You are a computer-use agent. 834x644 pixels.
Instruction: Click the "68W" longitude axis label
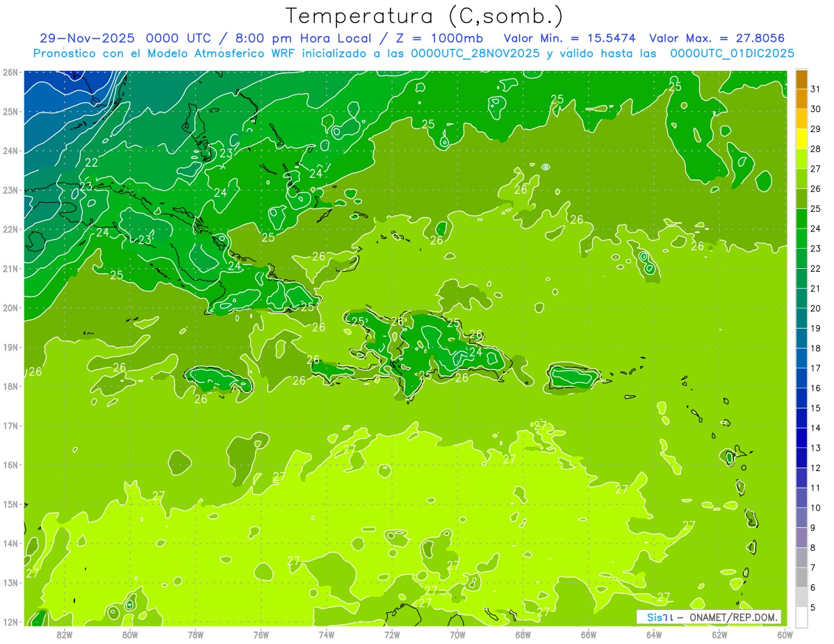pos(523,634)
